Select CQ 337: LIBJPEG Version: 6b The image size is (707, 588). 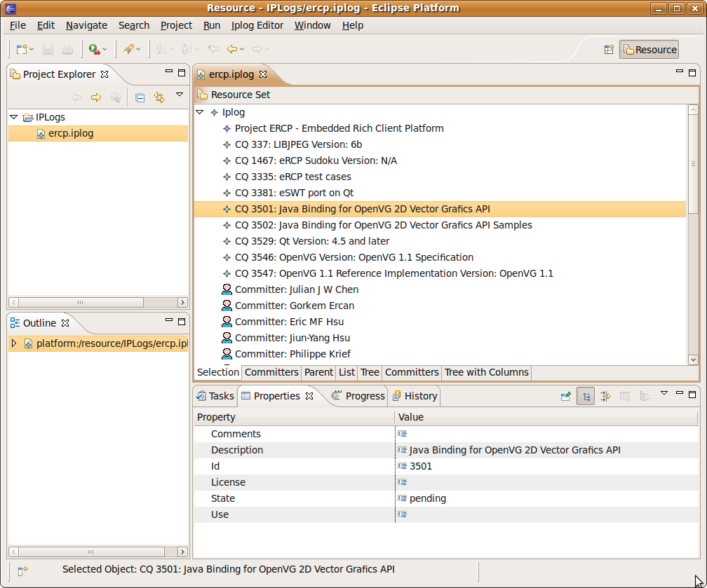pyautogui.click(x=299, y=144)
